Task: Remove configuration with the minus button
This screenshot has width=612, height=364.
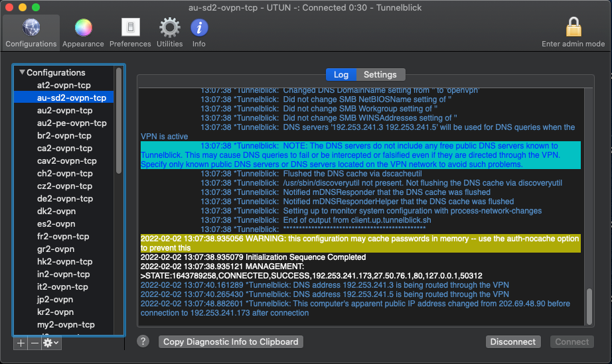Action: (35, 343)
